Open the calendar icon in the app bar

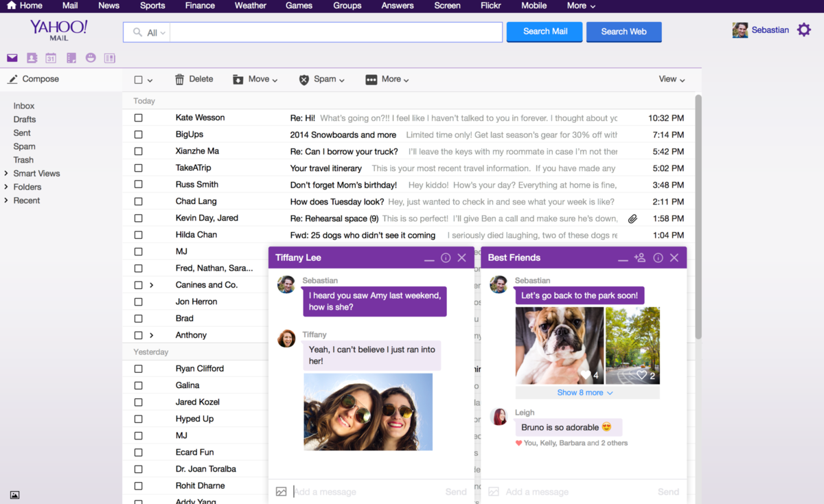point(51,58)
